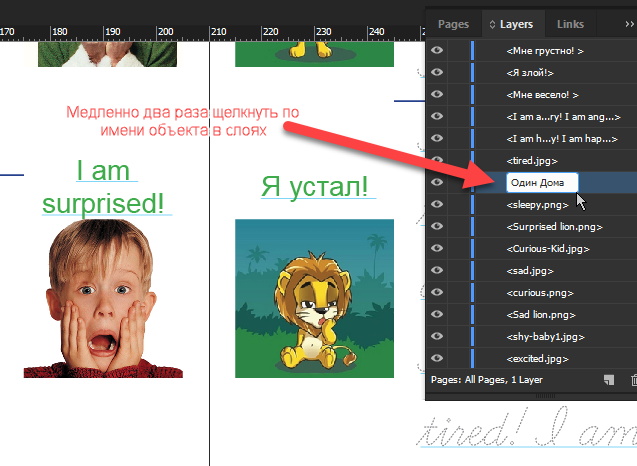Toggle visibility of <I am h...y! I am hap...>
Image resolution: width=637 pixels, height=466 pixels.
coord(437,138)
